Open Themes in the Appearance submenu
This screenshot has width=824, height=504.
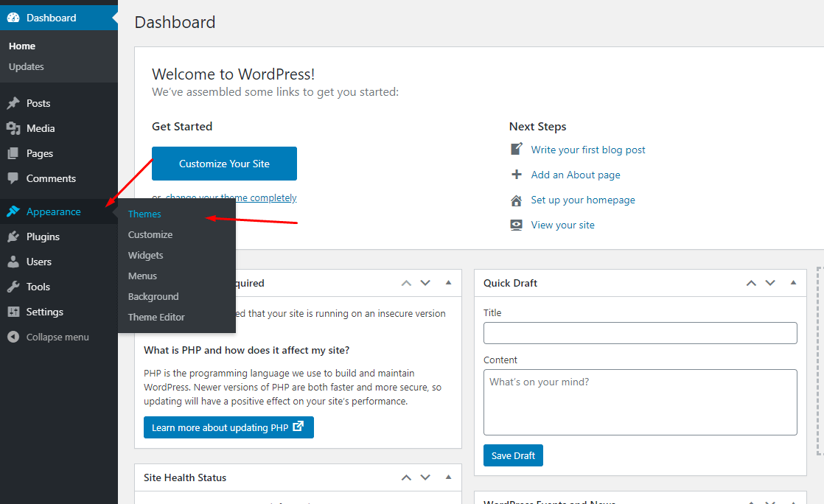(x=144, y=214)
